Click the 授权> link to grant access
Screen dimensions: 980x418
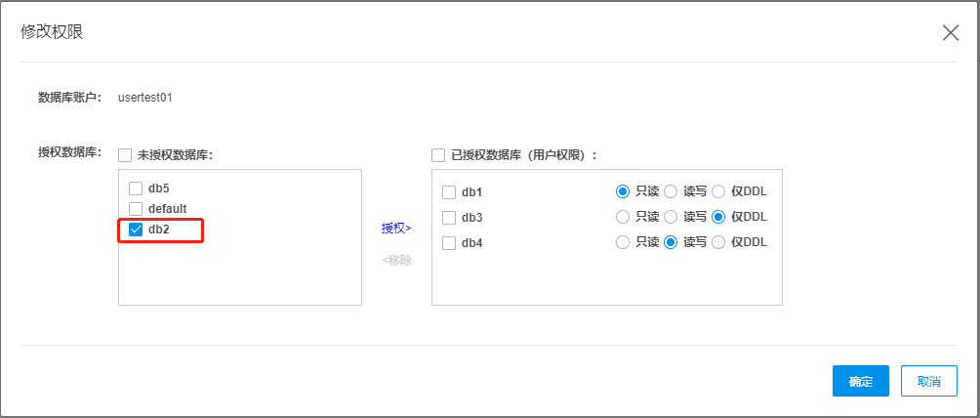pos(396,229)
